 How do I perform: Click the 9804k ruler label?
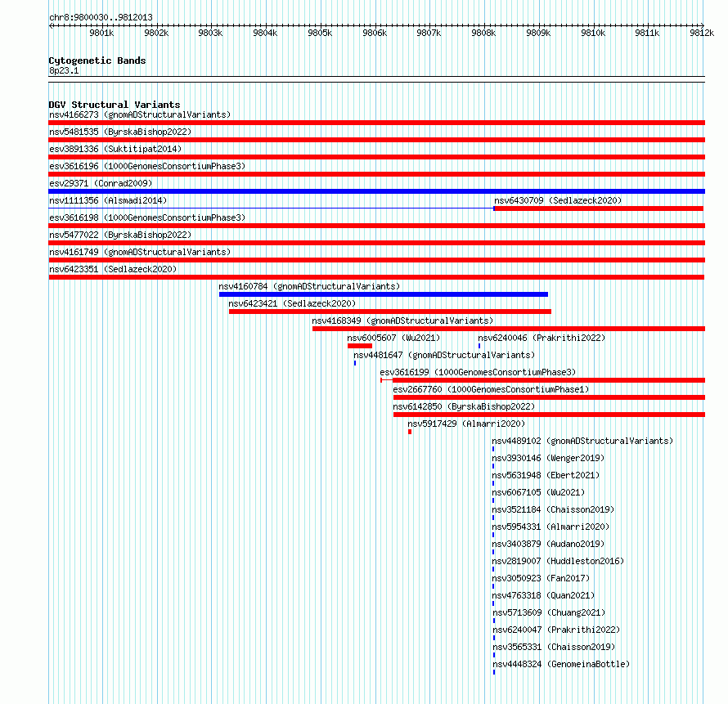click(x=265, y=33)
